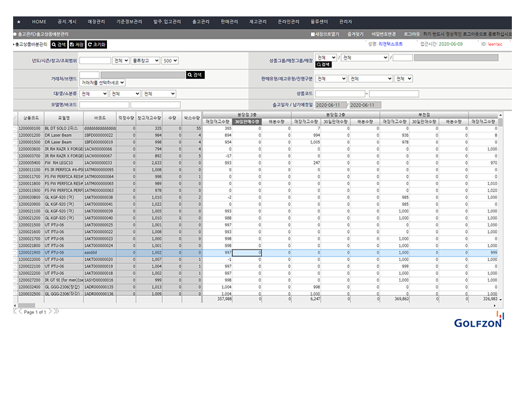Click the 검색 search button in the toolbar
The height and width of the screenshot is (420, 525).
[58, 45]
